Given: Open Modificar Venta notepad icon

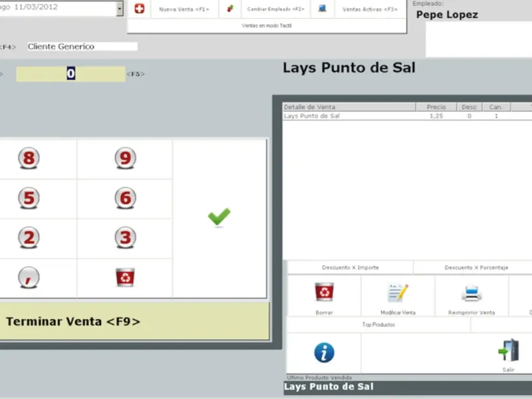Looking at the screenshot, I should click(x=398, y=293).
